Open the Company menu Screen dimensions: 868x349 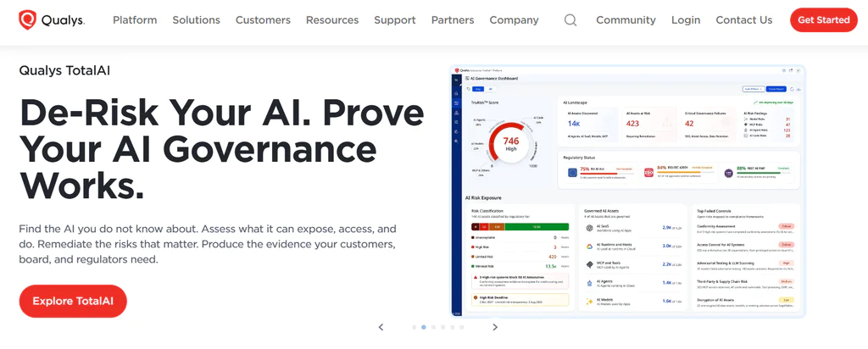click(514, 20)
